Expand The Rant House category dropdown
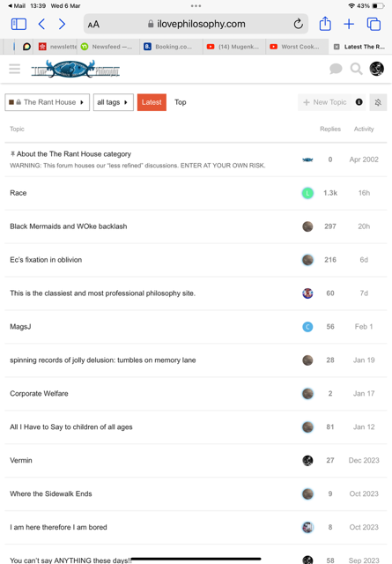 point(47,102)
